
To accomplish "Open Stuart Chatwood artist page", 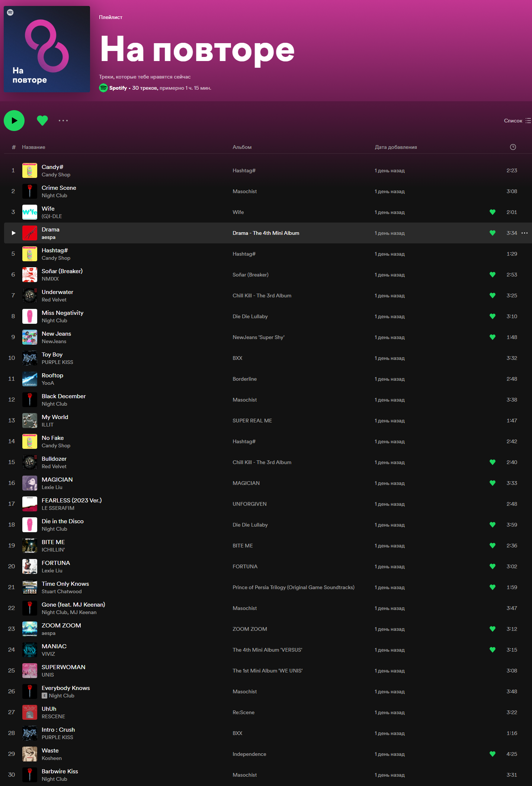I will tap(62, 591).
